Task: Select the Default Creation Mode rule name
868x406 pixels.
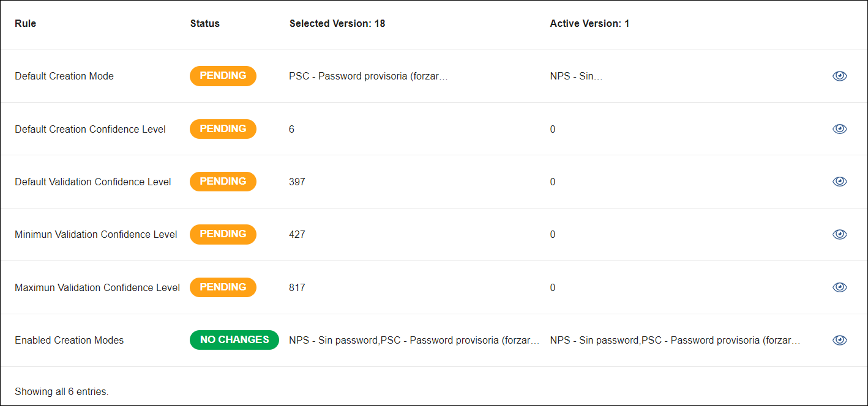Action: click(x=64, y=76)
